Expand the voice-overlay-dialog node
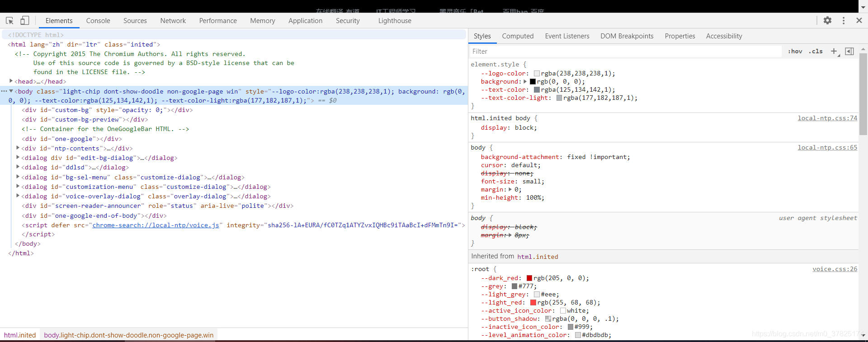 [18, 196]
